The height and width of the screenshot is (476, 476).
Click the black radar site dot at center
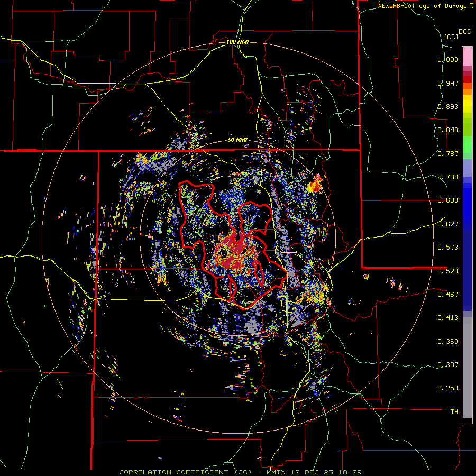coord(238,237)
